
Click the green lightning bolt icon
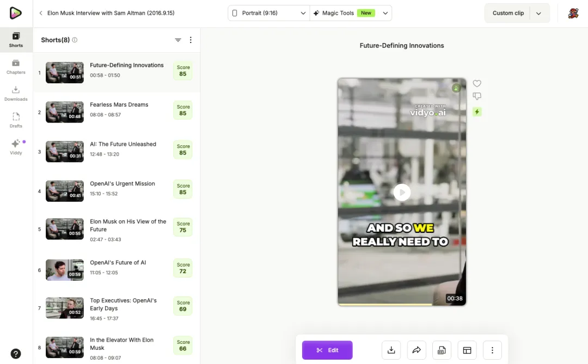(476, 112)
